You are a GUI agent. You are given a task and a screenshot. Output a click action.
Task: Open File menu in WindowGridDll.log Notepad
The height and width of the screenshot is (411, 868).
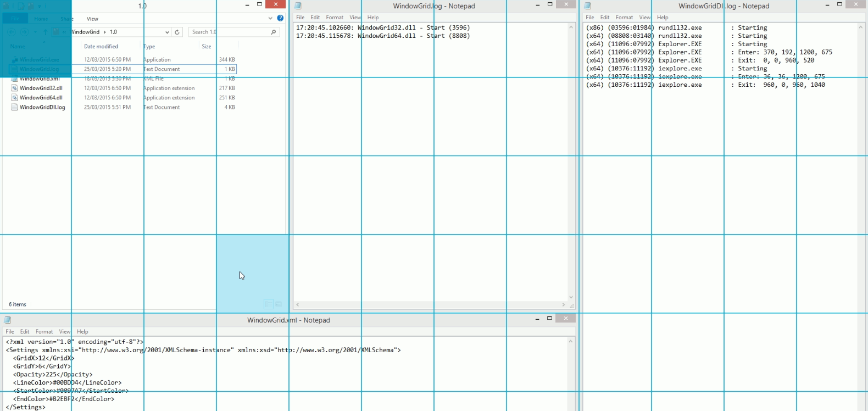tap(590, 18)
